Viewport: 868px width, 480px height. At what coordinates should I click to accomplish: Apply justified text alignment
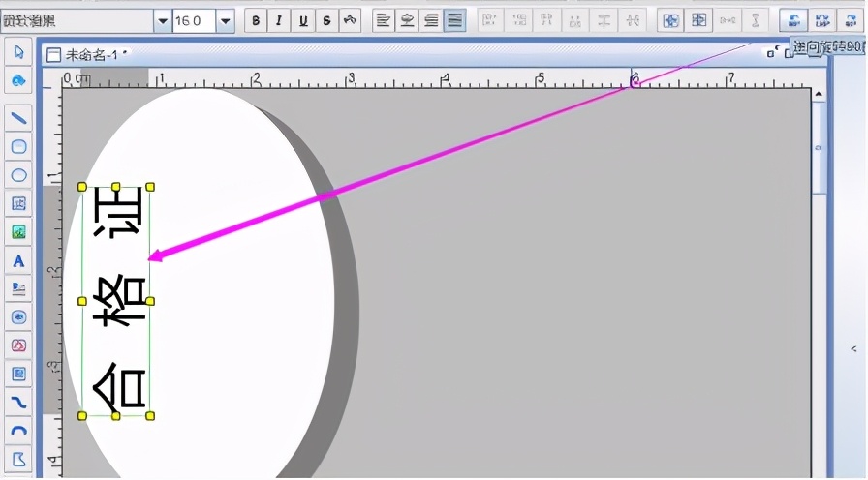[x=454, y=21]
